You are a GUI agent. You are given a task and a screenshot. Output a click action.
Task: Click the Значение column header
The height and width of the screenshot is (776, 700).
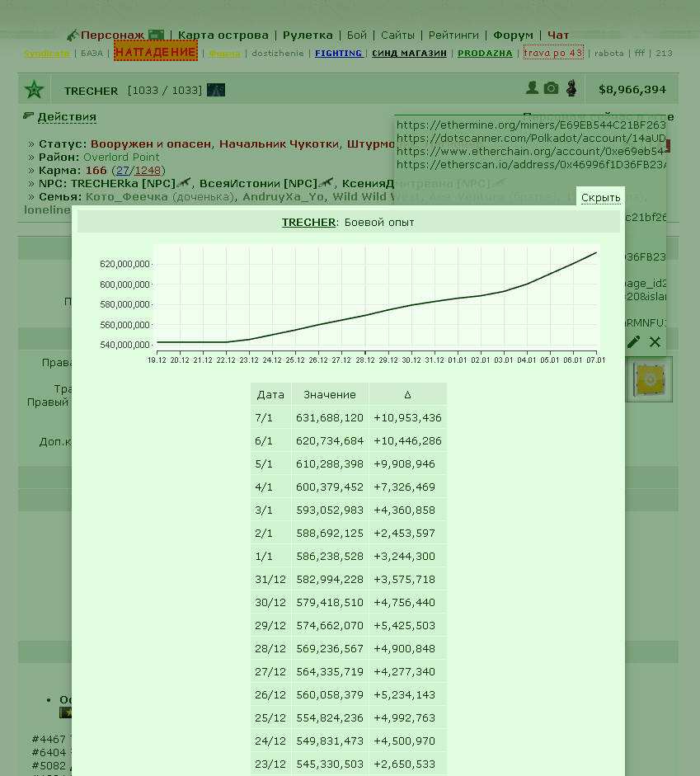coord(330,394)
